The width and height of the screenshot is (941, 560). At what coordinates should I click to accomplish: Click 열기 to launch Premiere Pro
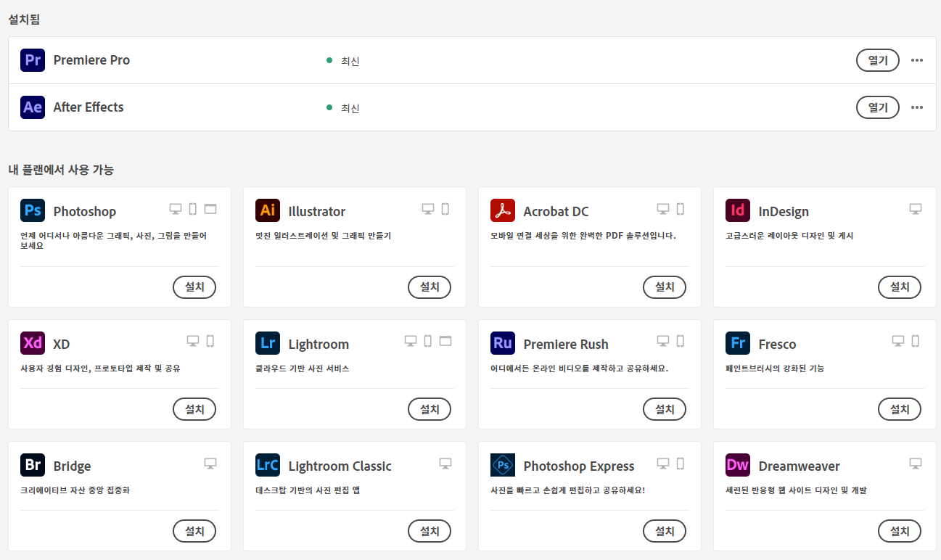(x=877, y=60)
